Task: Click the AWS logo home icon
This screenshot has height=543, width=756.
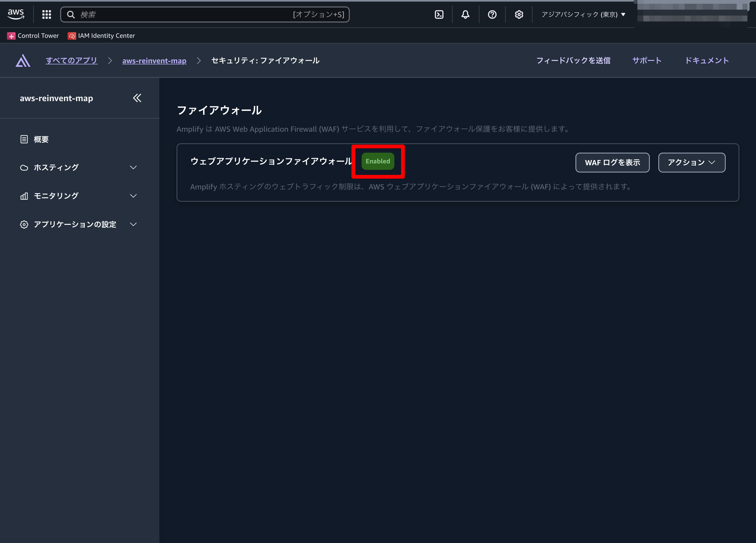Action: [x=16, y=14]
